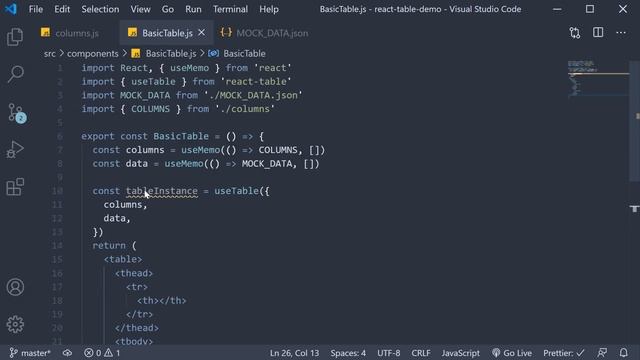Open the Extensions view
The width and height of the screenshot is (640, 360).
pyautogui.click(x=15, y=187)
